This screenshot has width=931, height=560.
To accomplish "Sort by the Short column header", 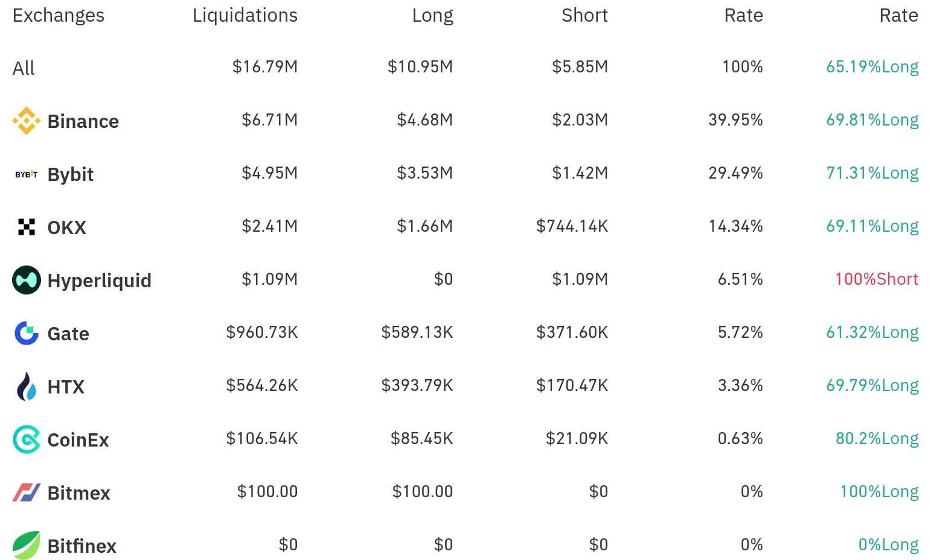I will (x=584, y=15).
